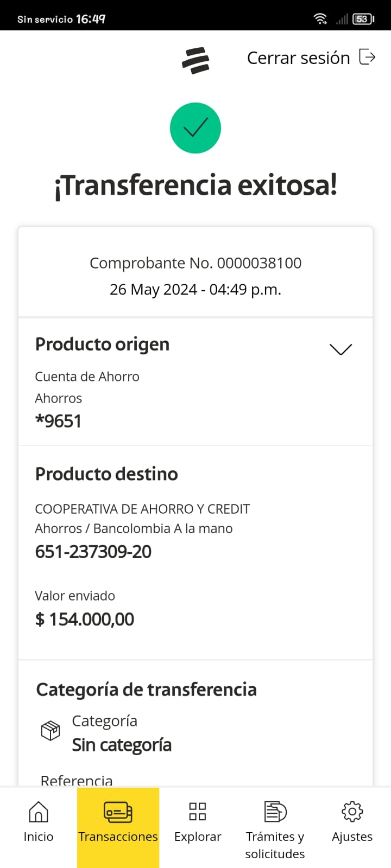Open the Explorar tab label

click(198, 837)
